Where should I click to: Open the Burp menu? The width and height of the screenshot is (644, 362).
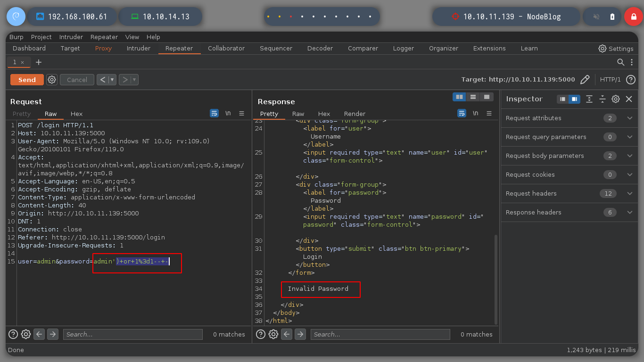click(x=17, y=37)
